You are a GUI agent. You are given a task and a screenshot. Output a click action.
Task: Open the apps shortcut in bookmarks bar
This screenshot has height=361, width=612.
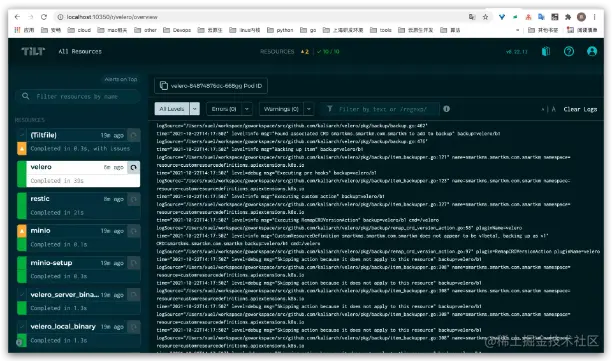(24, 30)
